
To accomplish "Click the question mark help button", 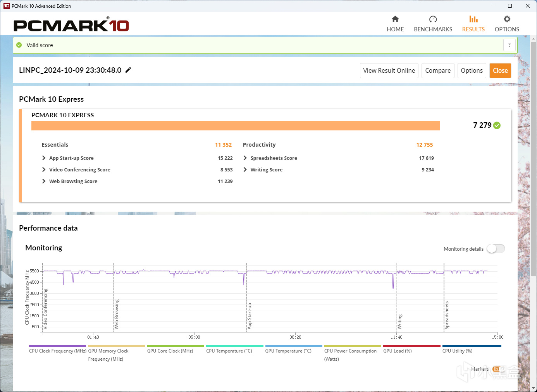I will click(509, 45).
